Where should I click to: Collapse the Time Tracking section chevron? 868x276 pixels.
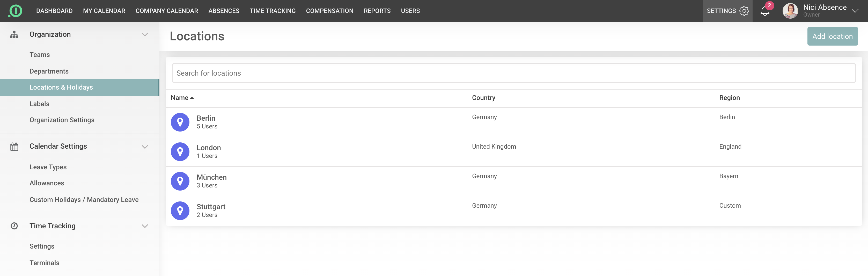pyautogui.click(x=145, y=226)
